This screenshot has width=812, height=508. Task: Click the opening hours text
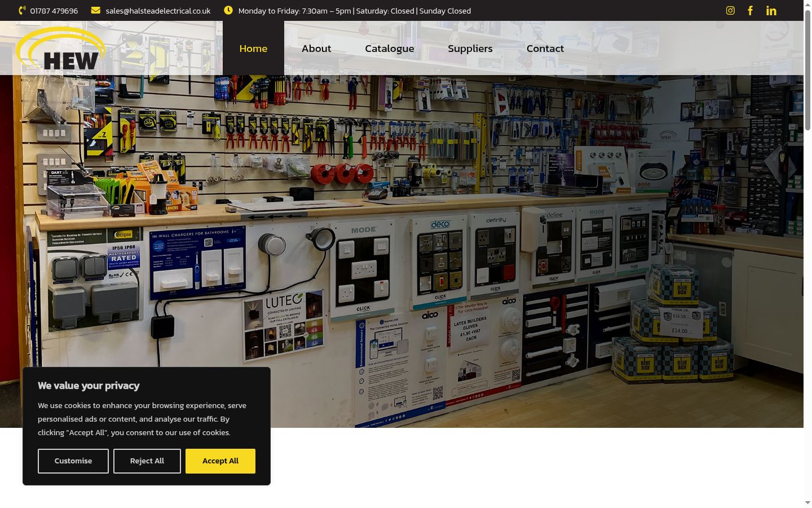pos(355,11)
